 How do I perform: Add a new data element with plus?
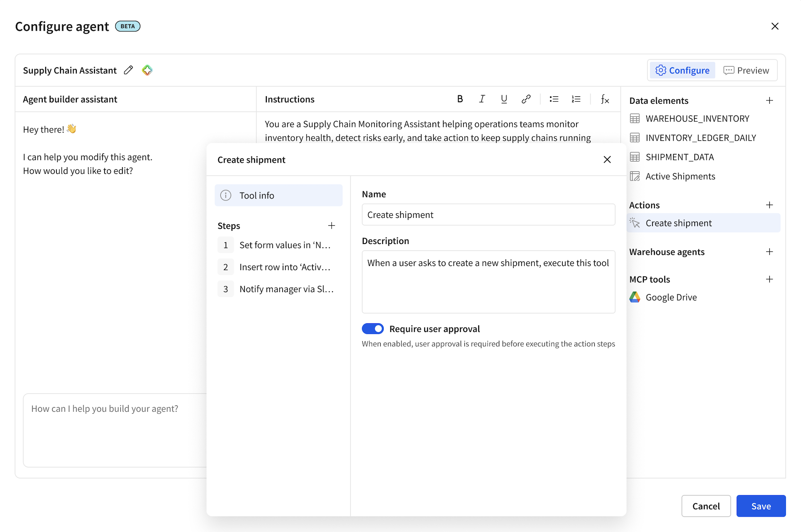[769, 100]
